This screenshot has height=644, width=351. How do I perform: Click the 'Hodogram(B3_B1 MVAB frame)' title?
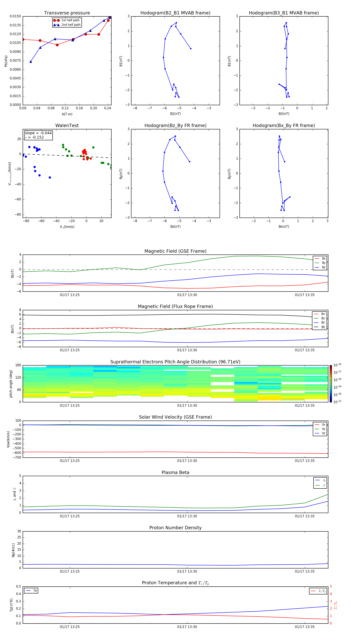point(284,13)
